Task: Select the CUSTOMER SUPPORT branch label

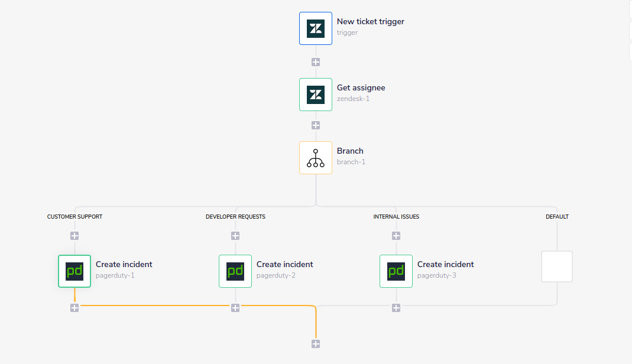Action: click(x=74, y=216)
